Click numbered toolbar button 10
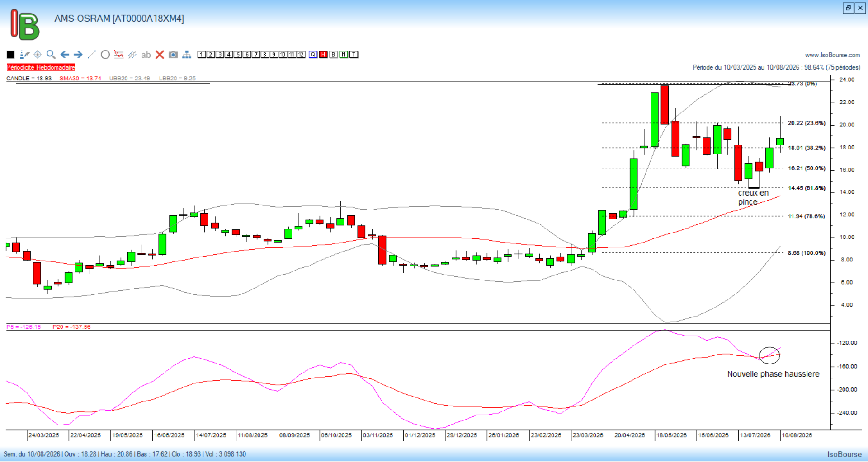 tap(283, 55)
